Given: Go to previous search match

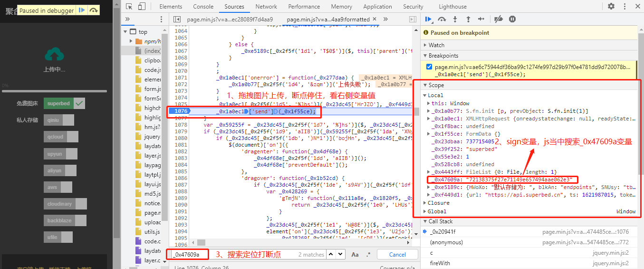Looking at the screenshot, I should point(331,254).
